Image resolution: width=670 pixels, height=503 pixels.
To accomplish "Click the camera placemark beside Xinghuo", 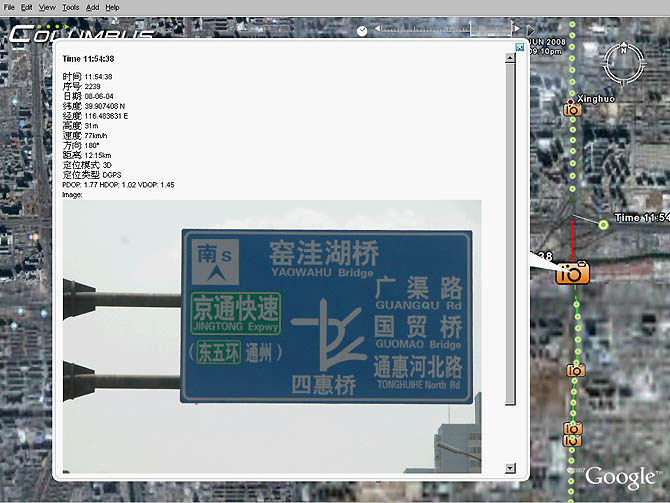I will [x=572, y=110].
